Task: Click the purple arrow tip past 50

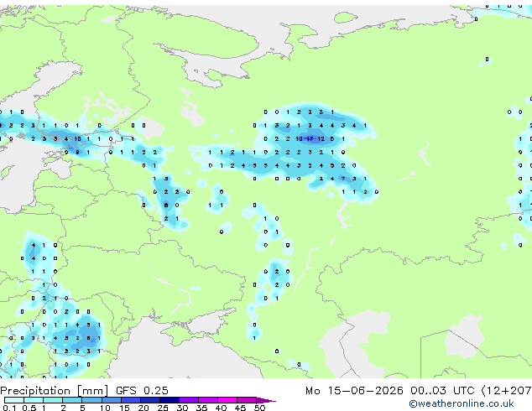Action: [266, 400]
